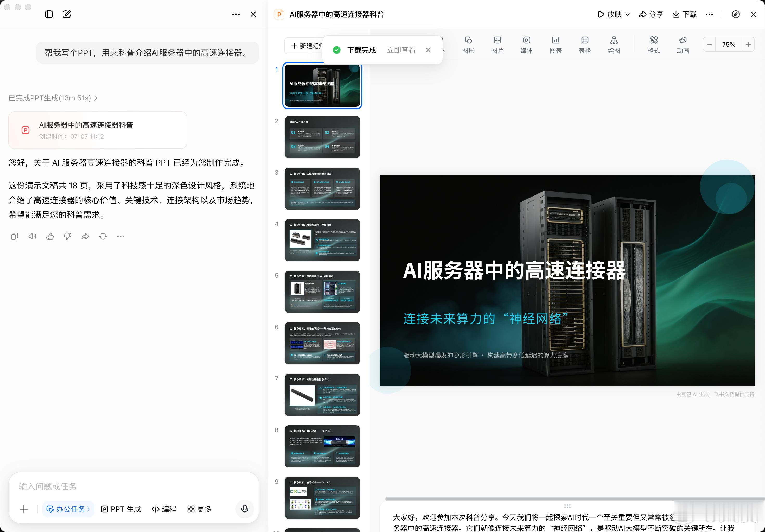Click the compass icon in header

click(736, 14)
